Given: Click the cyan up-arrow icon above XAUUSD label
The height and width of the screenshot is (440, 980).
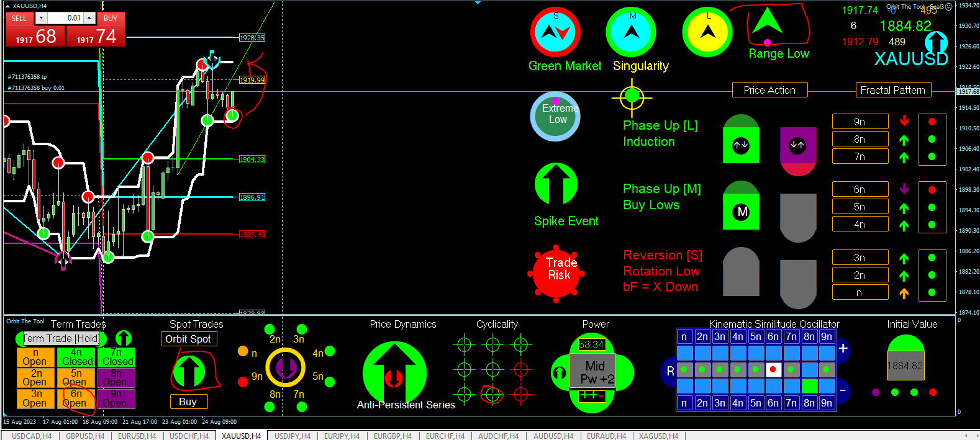Looking at the screenshot, I should tap(936, 42).
